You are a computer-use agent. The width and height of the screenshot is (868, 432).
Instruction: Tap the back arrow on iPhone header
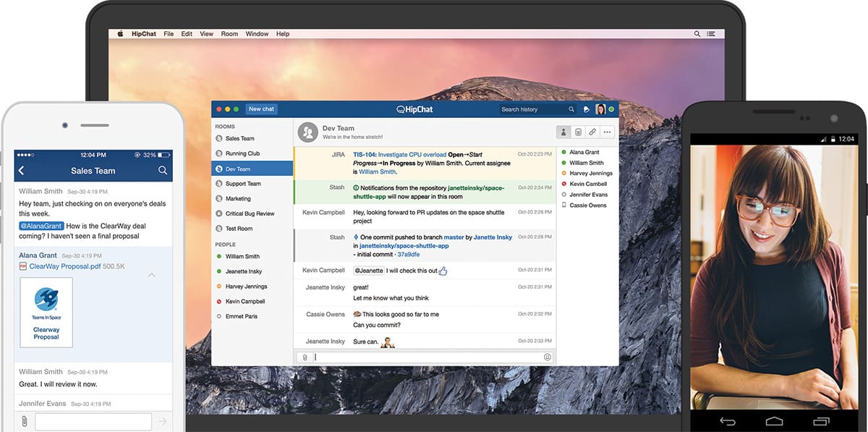[x=21, y=171]
